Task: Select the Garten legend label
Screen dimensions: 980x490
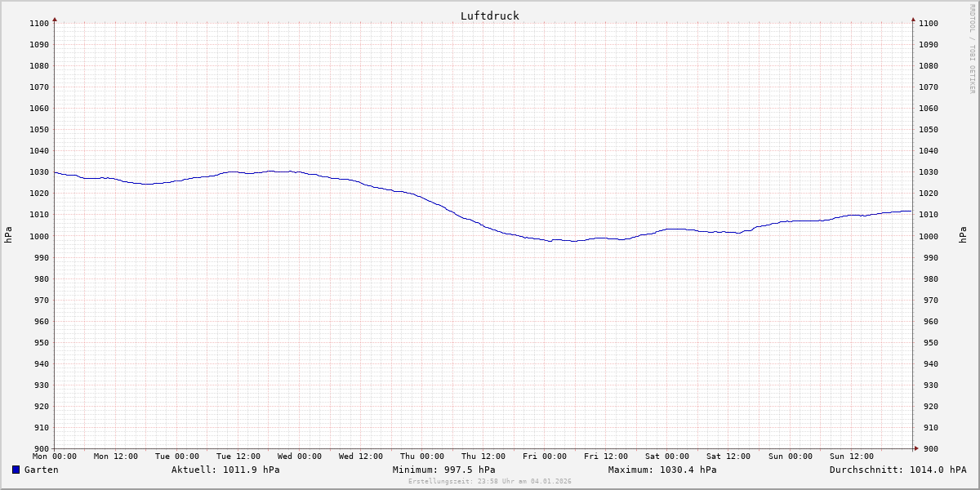Action: click(x=41, y=470)
